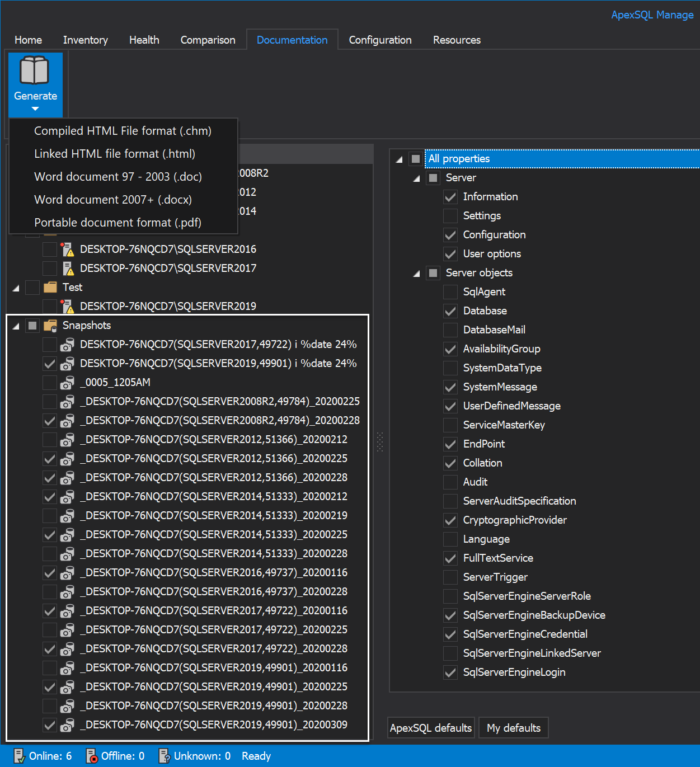Image resolution: width=700 pixels, height=767 pixels.
Task: Click snapshot icon for SQLSERVER2016,49737)_20200228
Action: tap(67, 592)
